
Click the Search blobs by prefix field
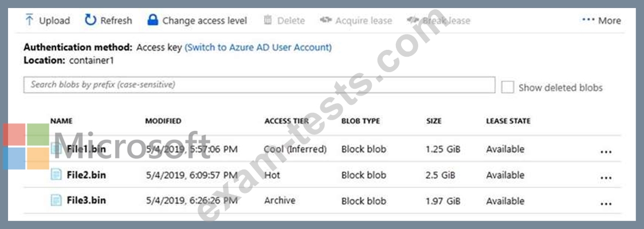[259, 85]
